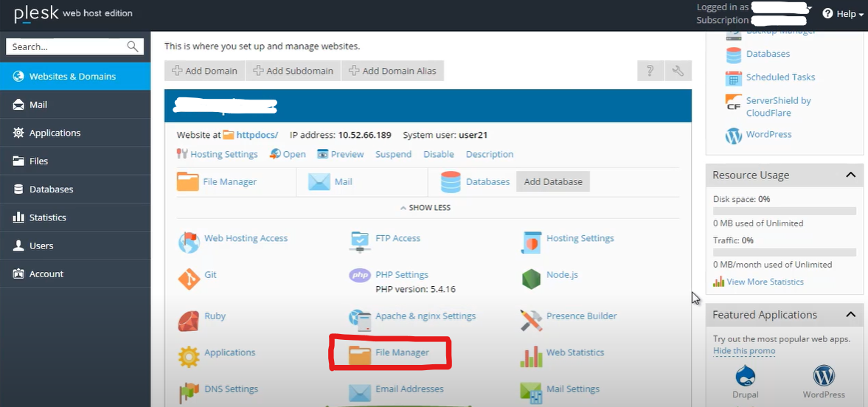Go to Applications in left sidebar
Screen dimensions: 868x407
pyautogui.click(x=75, y=133)
